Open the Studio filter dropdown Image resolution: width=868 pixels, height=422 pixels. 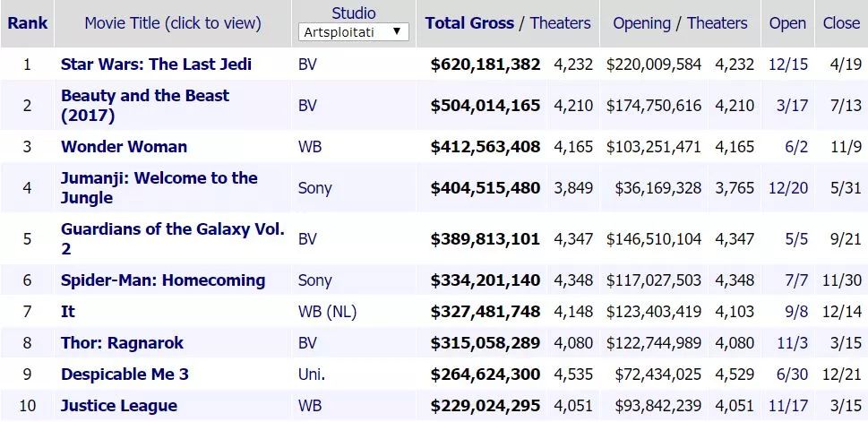[353, 32]
